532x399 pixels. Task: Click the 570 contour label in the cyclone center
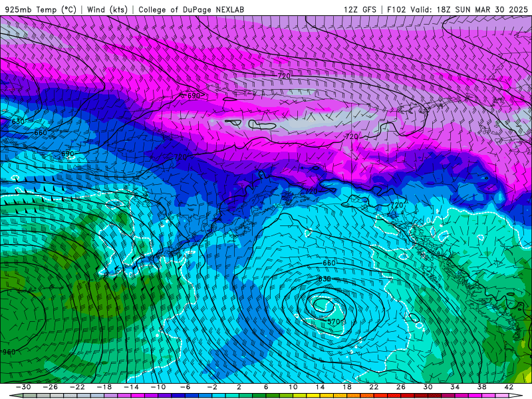[334, 321]
